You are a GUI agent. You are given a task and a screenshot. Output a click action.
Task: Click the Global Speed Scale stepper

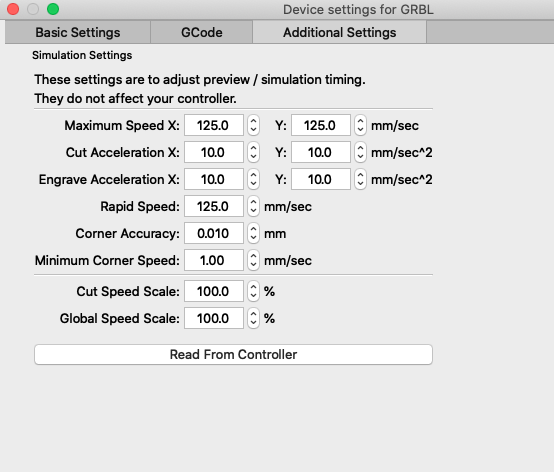253,318
